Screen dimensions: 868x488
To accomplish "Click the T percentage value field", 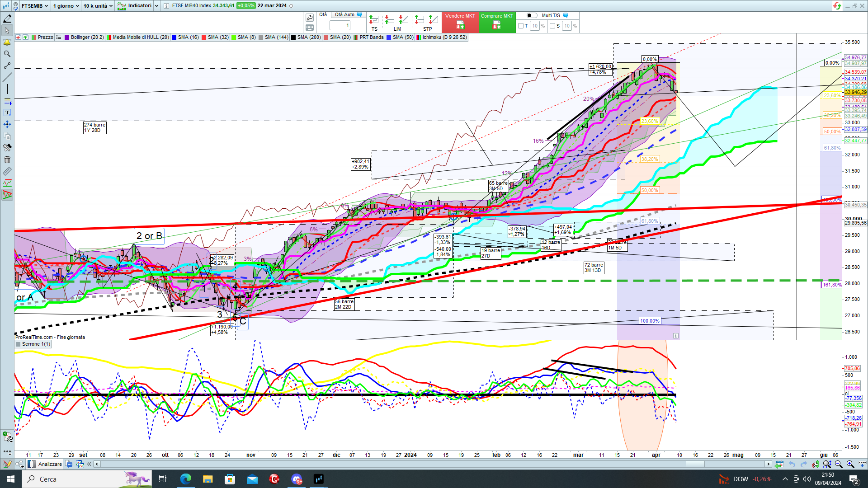I will (x=535, y=26).
